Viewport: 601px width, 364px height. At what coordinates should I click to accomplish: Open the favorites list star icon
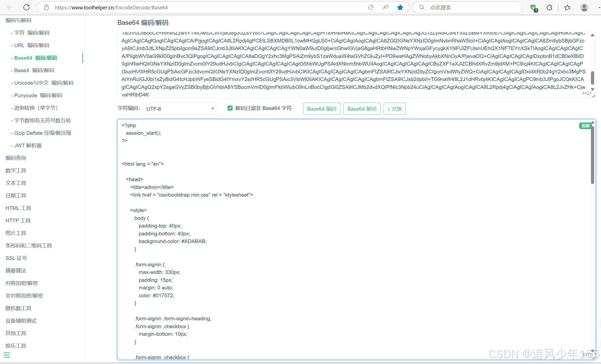pos(567,7)
